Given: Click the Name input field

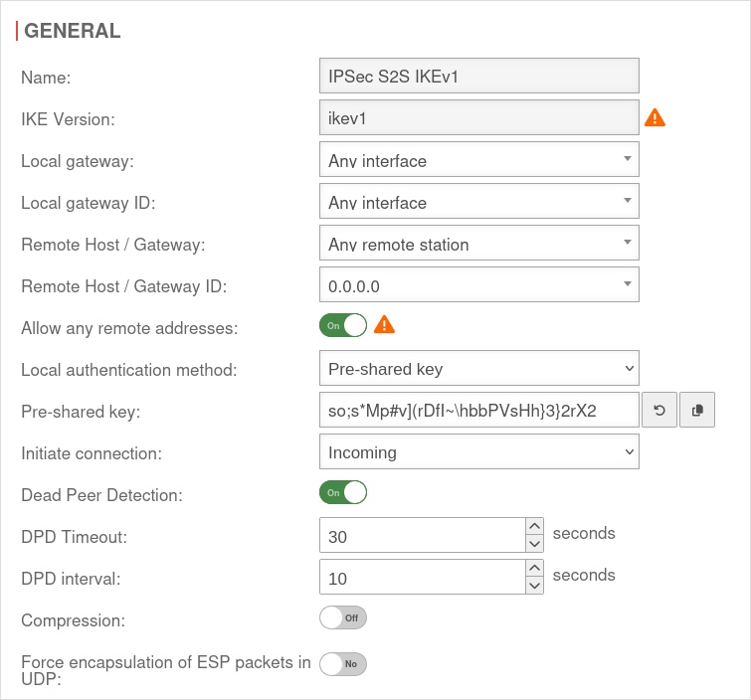Looking at the screenshot, I should pos(478,76).
